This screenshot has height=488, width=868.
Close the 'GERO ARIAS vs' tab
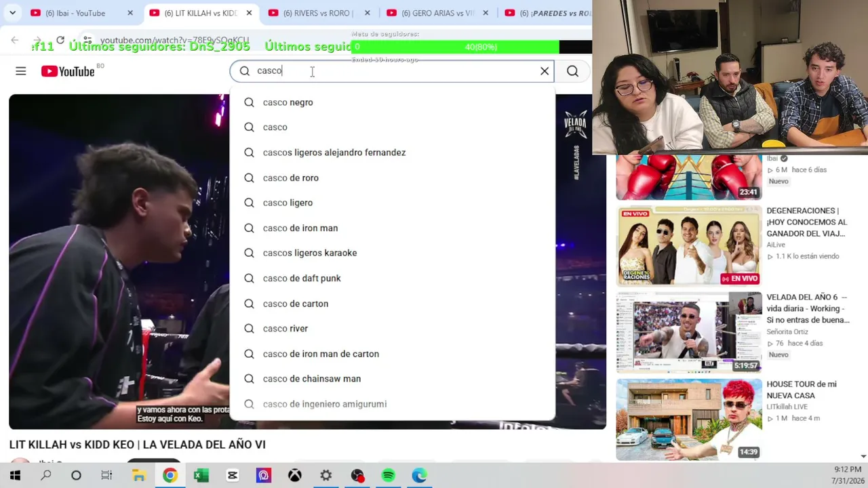tap(486, 13)
